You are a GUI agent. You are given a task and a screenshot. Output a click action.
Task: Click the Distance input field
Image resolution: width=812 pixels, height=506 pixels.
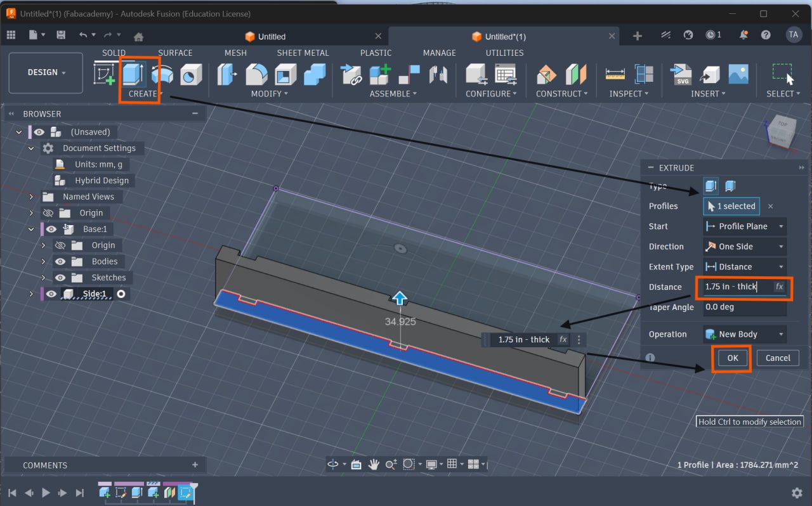736,287
